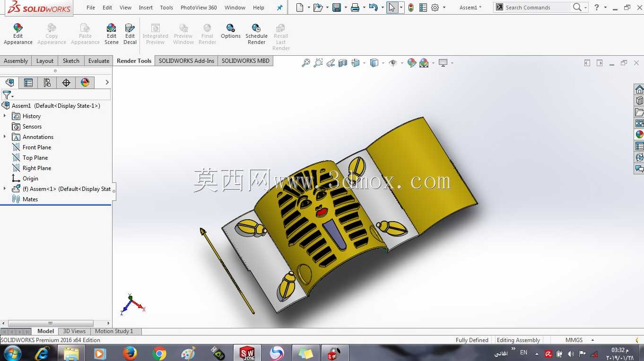Screen dimensions: 644x361
Task: Open File Properties icon
Action: pos(423,8)
